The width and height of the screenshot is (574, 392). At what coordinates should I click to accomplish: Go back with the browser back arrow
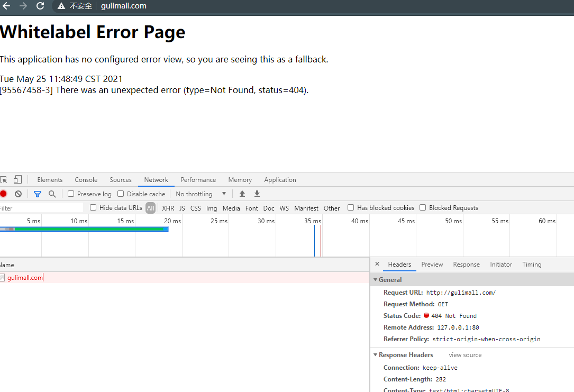[x=6, y=6]
